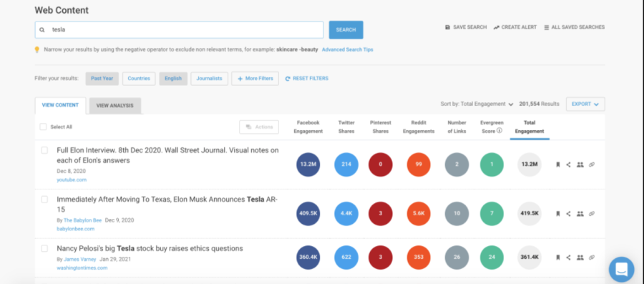Bookmark the Full Elon Interview article
This screenshot has height=284, width=644.
(x=557, y=165)
